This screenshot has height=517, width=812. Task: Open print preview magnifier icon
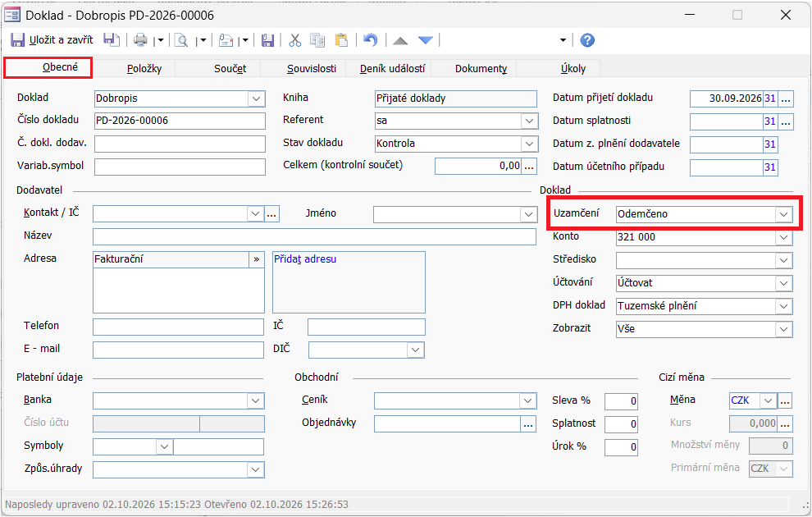click(x=180, y=40)
